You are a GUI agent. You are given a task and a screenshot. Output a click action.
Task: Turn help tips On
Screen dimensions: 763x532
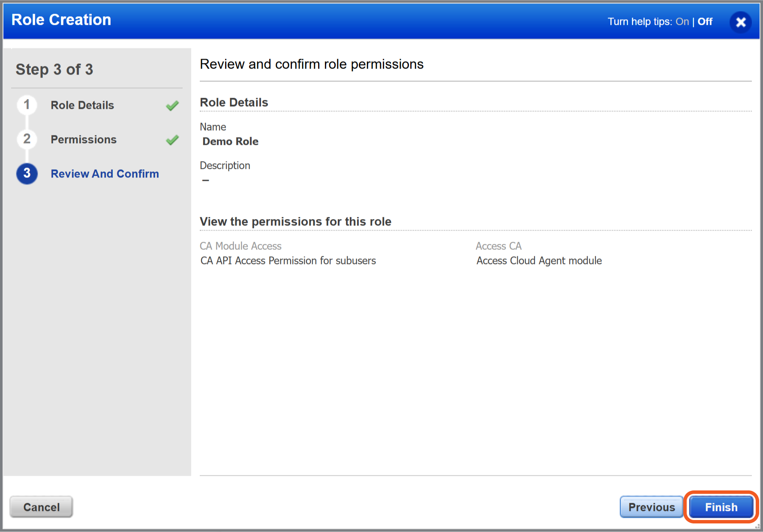point(682,22)
